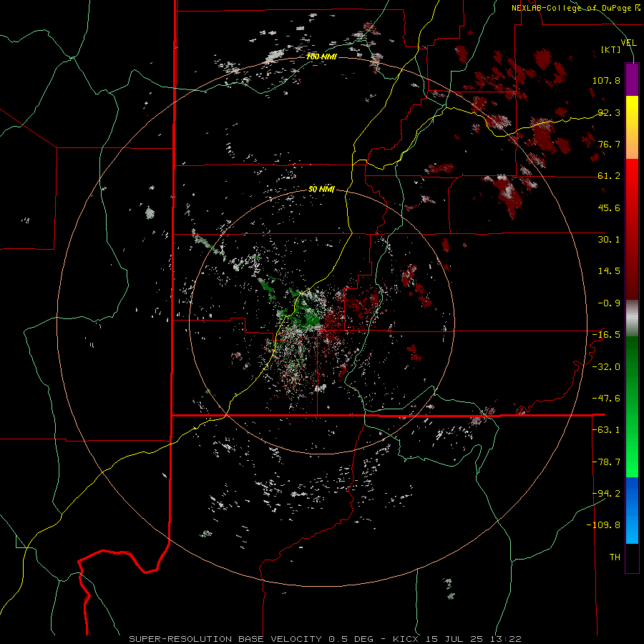Select the 92.3 velocity scale label
Image resolution: width=644 pixels, height=644 pixels.
(609, 112)
